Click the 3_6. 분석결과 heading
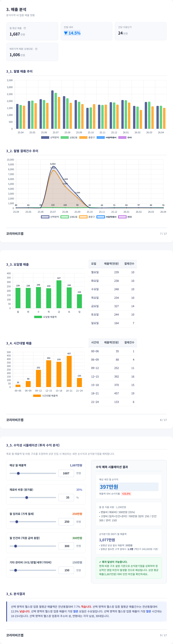The width and height of the screenshot is (173, 644). tap(15, 594)
